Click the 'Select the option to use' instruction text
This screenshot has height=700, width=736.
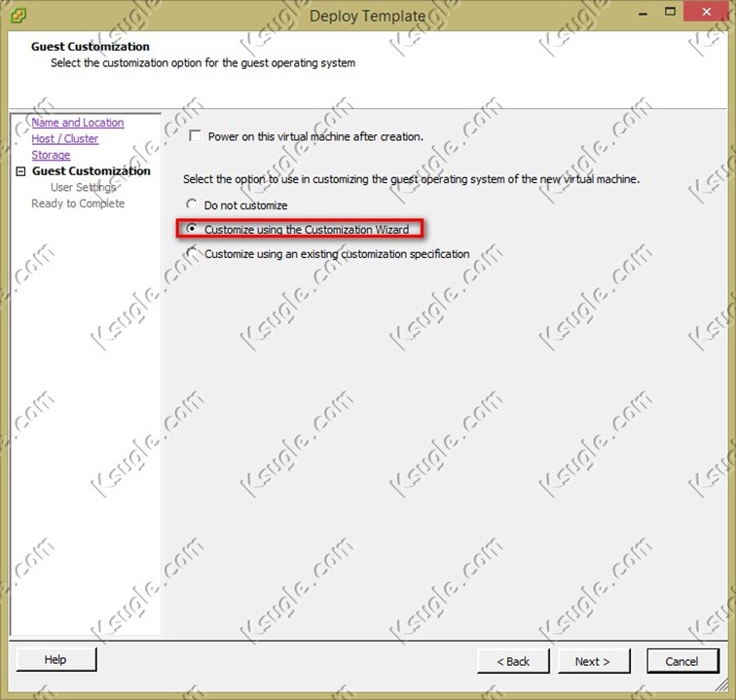pos(411,179)
